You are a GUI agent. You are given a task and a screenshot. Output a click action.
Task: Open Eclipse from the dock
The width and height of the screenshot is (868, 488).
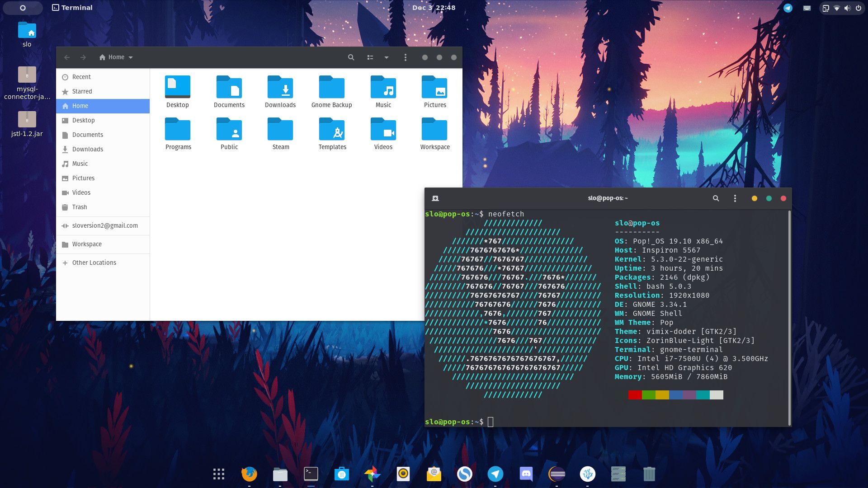(557, 474)
